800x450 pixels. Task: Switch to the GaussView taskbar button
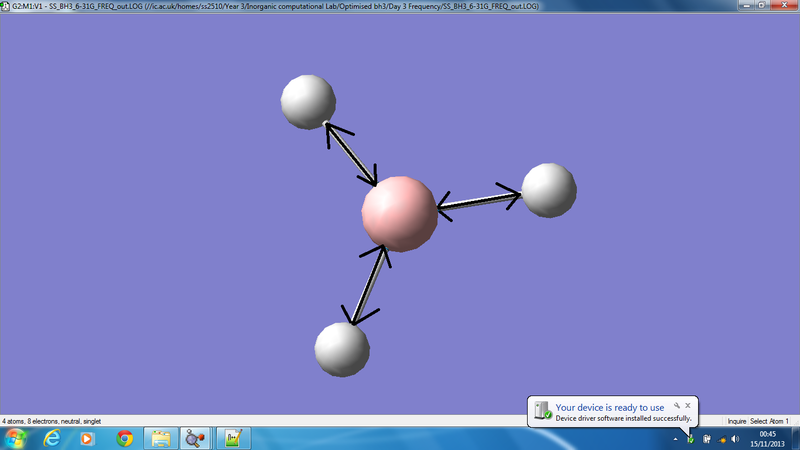tap(196, 438)
